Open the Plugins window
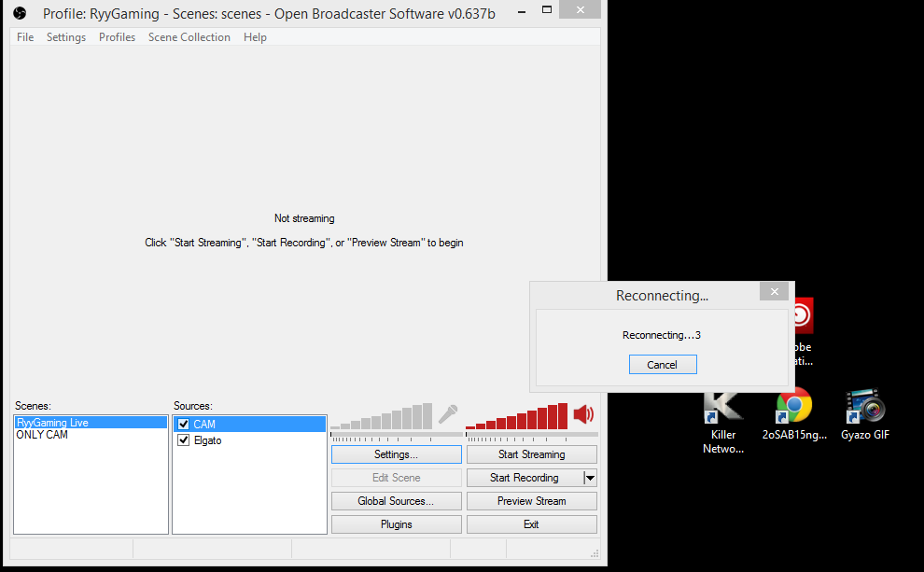The image size is (924, 572). [x=396, y=524]
